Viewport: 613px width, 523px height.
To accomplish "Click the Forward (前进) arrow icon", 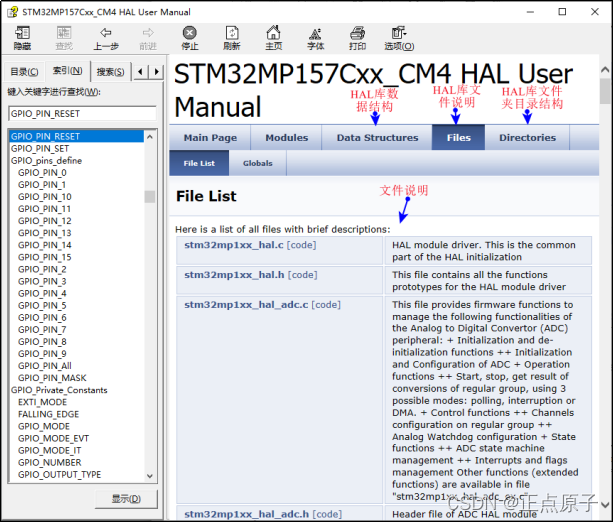I will (x=148, y=38).
